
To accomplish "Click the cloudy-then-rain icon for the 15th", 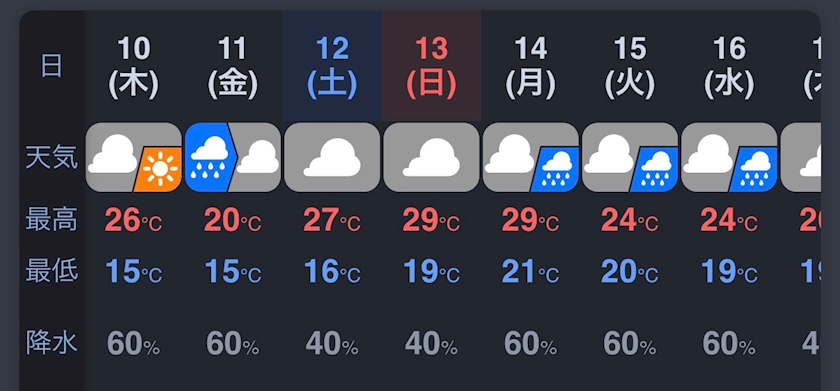I will 630,157.
